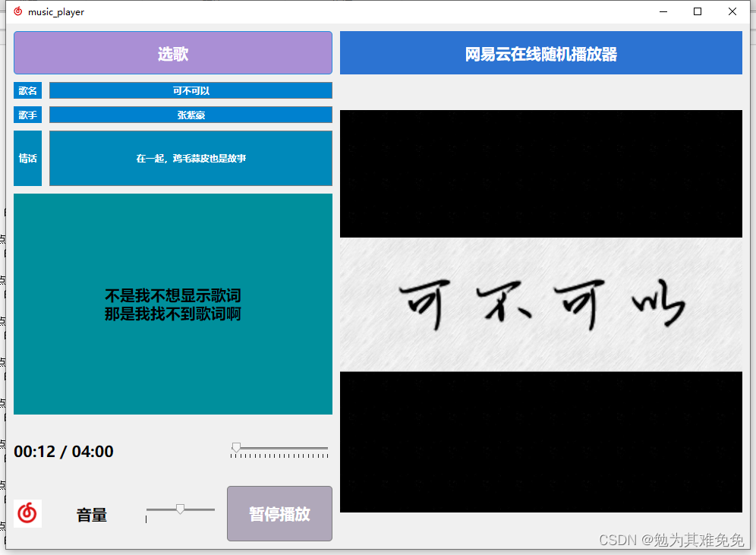Image resolution: width=756 pixels, height=555 pixels.
Task: Click the 歌名 label
Action: click(27, 90)
